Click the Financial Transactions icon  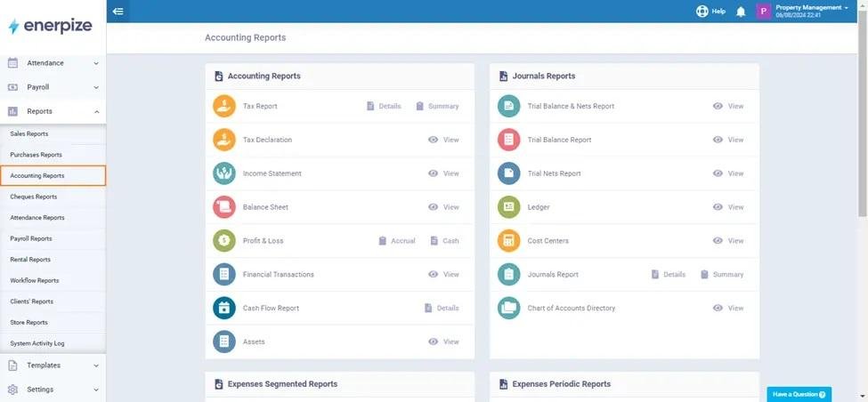224,274
